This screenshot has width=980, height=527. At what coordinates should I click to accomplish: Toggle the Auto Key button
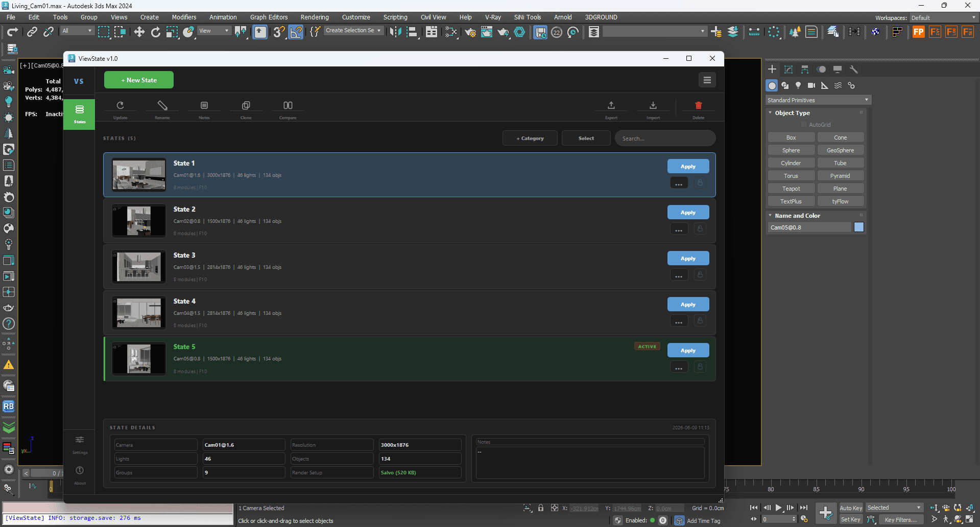(851, 508)
